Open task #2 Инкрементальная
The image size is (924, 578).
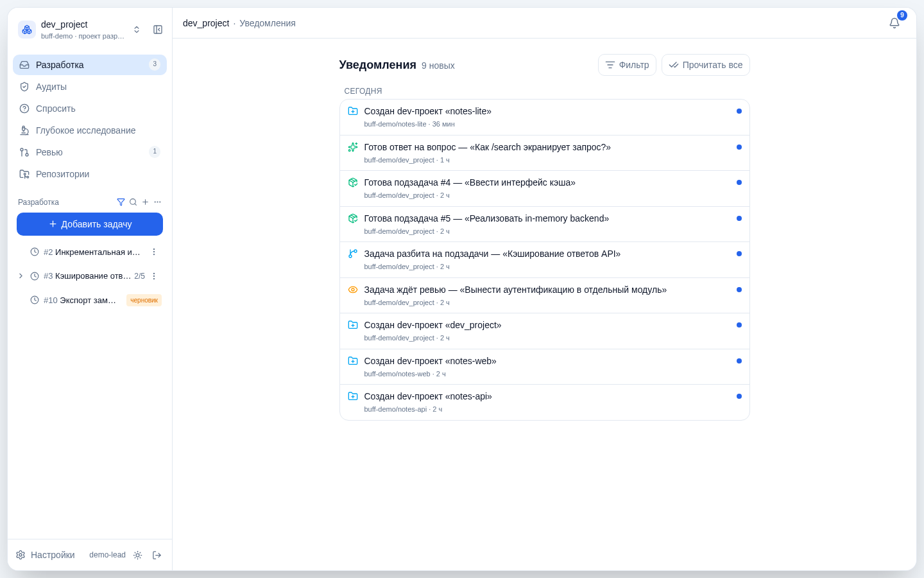click(x=92, y=252)
